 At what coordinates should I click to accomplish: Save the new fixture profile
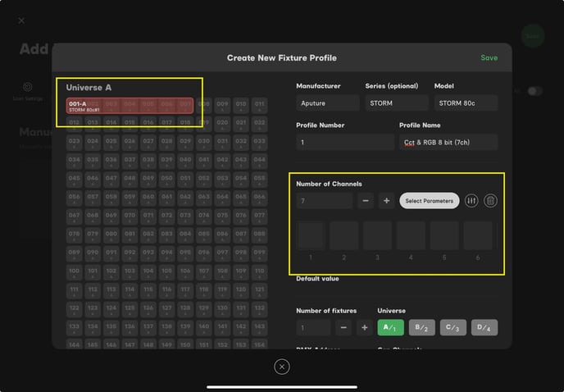pyautogui.click(x=489, y=58)
